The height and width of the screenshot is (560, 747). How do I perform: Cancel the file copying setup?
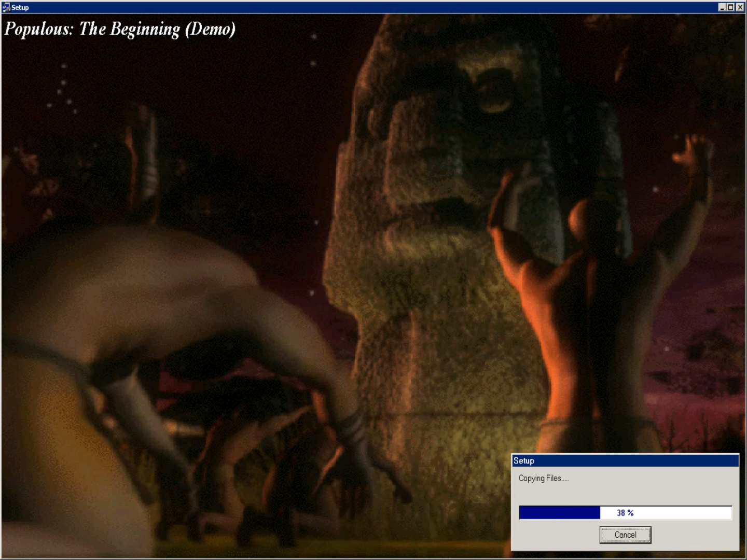point(625,535)
